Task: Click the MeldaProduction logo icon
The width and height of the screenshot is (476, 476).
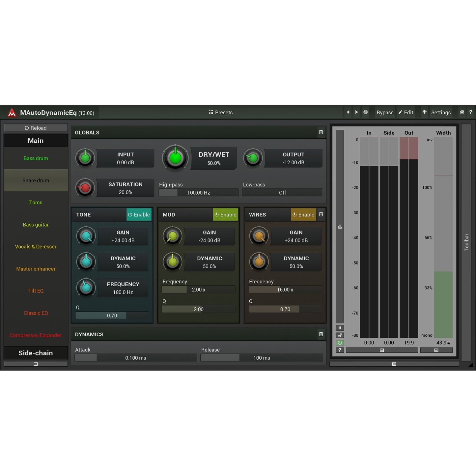Action: (x=12, y=113)
